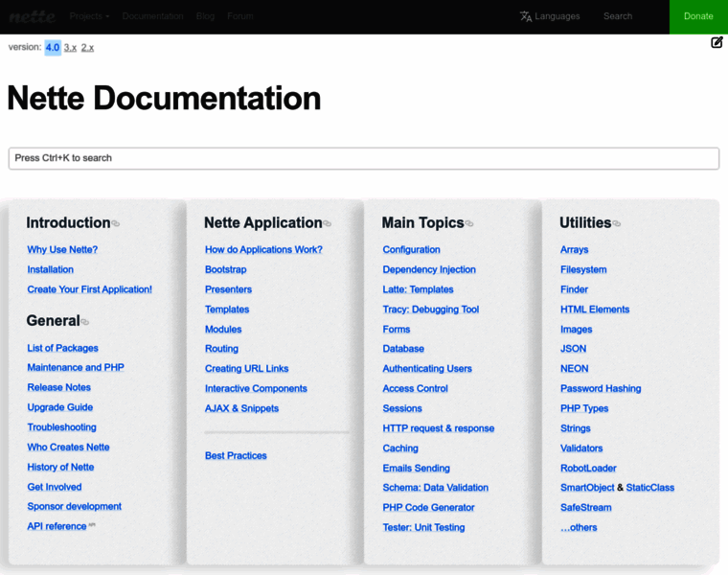Open the SmartObject link
728x575 pixels.
[587, 488]
